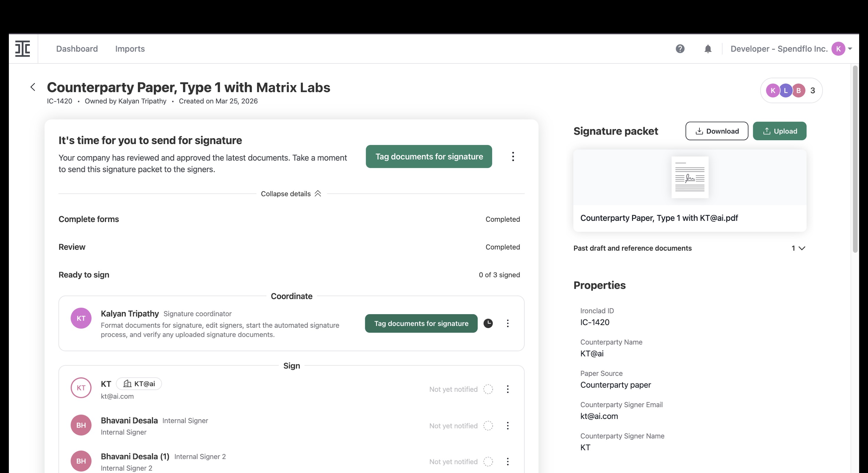Click top Tag documents for signature button
Viewport: 868px width, 473px height.
(429, 157)
